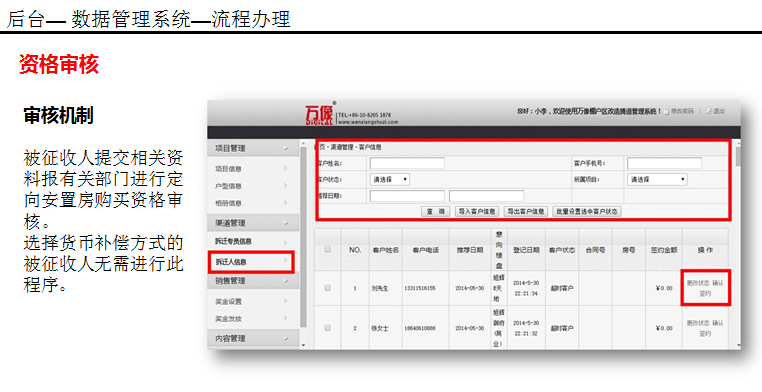
Task: Click the 查询 search button
Action: 435,211
